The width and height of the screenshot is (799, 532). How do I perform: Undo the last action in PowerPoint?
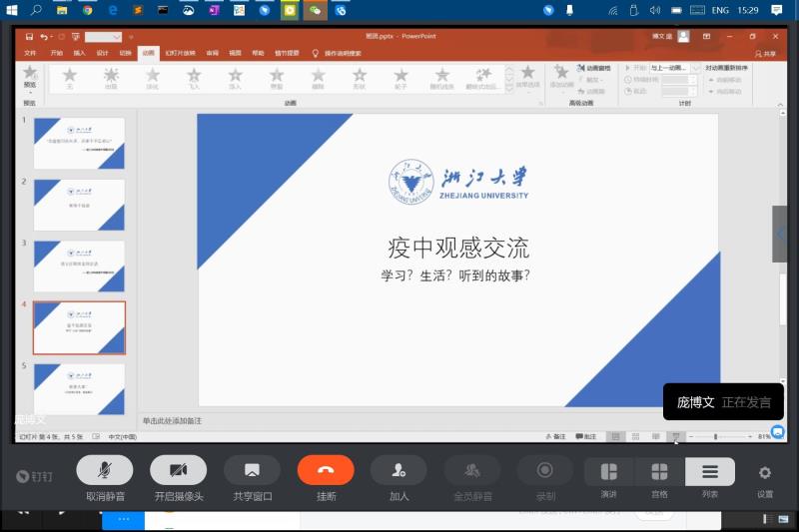(x=44, y=37)
